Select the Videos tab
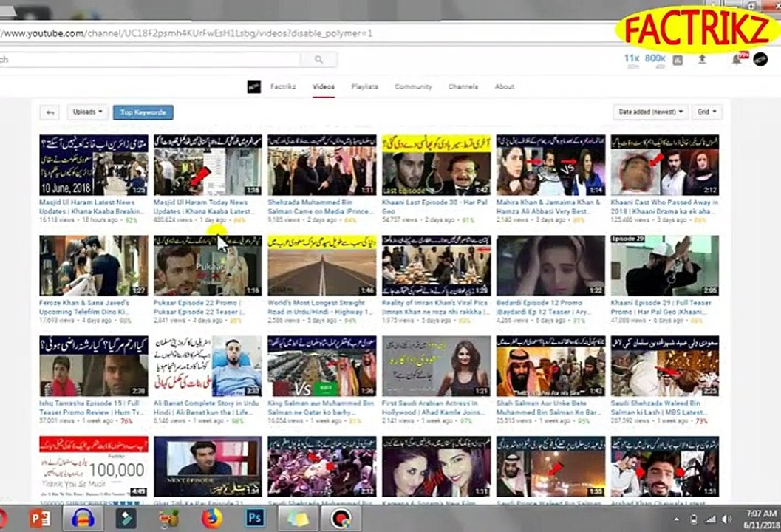 323,86
